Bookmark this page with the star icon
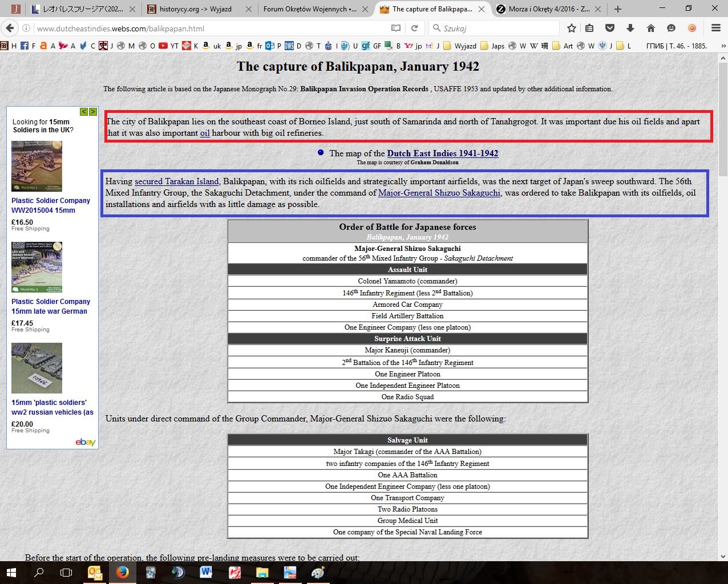 [572, 28]
